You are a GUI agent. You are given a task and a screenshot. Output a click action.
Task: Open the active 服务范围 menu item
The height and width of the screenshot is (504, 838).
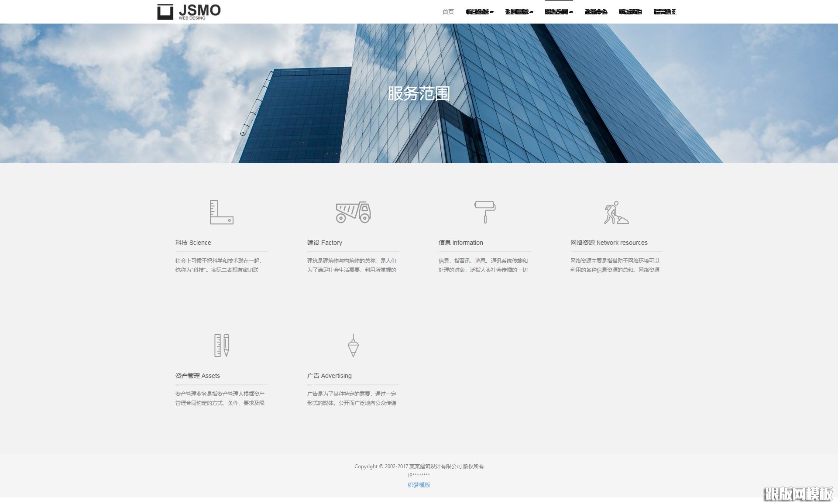tap(556, 12)
